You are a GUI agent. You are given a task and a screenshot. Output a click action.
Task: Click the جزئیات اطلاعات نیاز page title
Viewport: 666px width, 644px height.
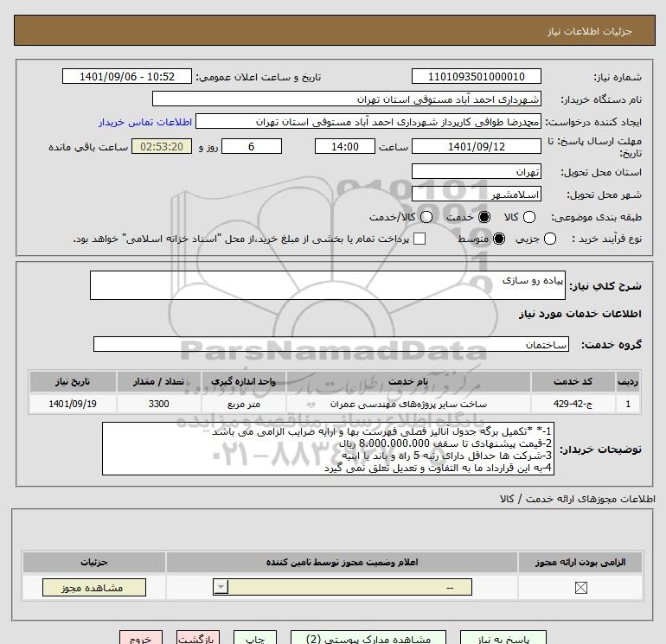[x=590, y=31]
